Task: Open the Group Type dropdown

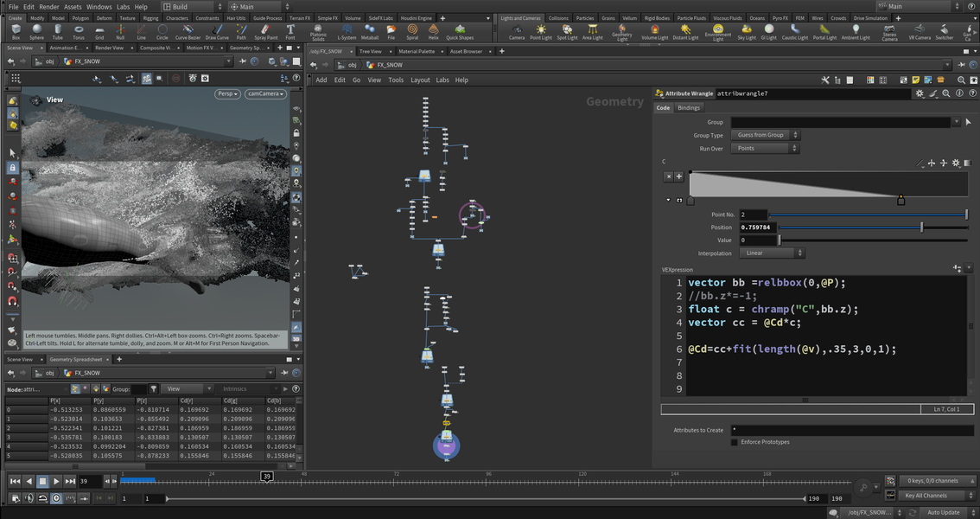Action: (767, 135)
